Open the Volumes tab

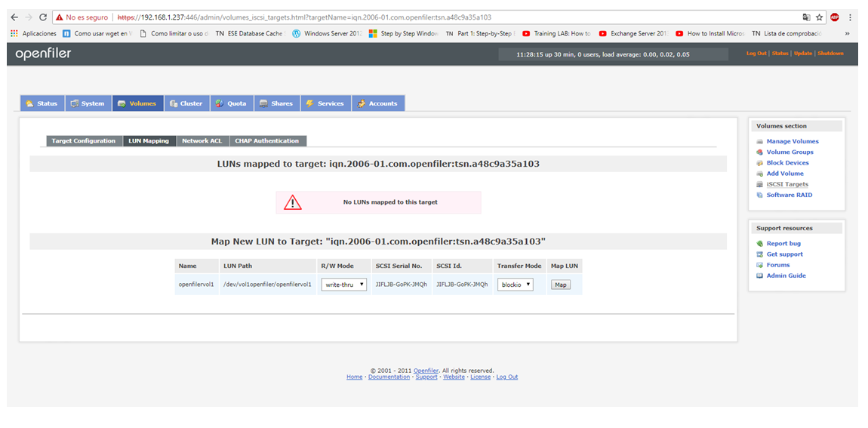138,103
